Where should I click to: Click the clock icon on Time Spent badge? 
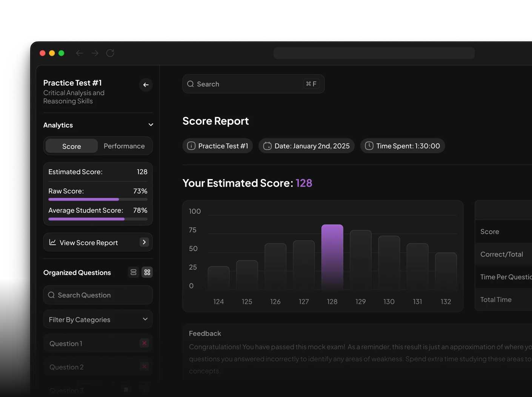pyautogui.click(x=369, y=146)
